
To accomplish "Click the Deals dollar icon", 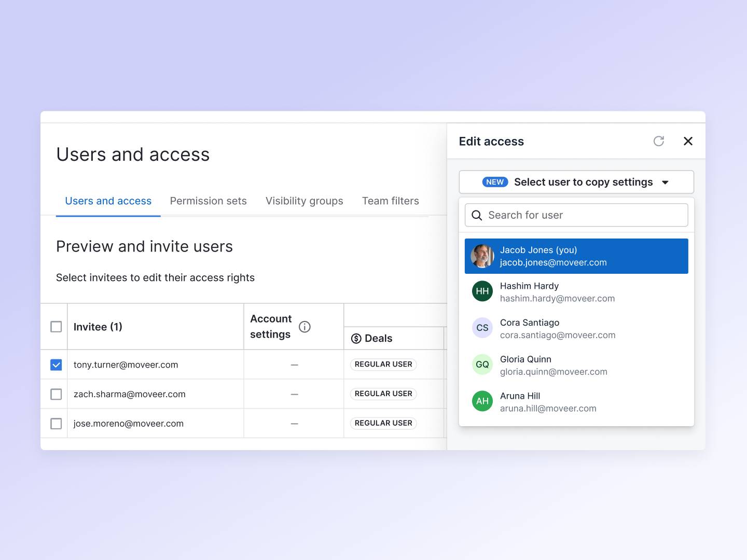I will coord(356,339).
